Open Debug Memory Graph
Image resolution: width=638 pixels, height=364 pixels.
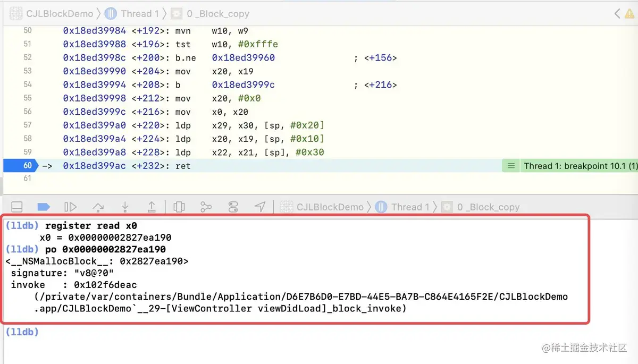point(206,207)
